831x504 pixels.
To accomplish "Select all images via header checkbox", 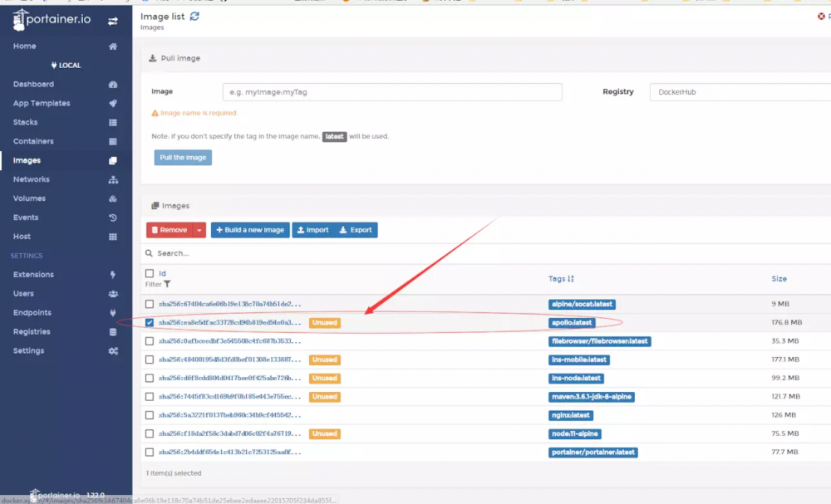I will [150, 272].
